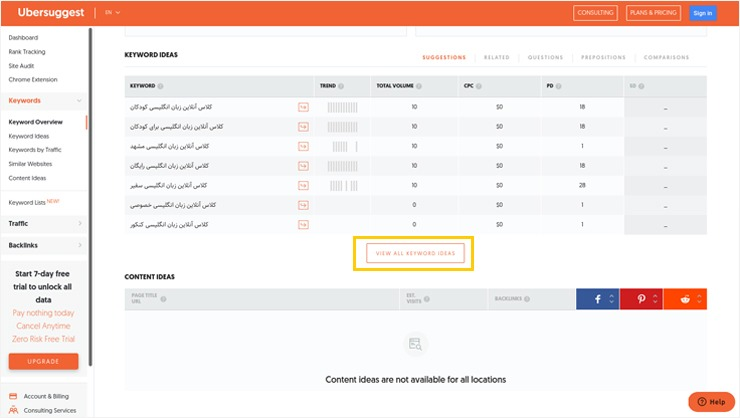Collapse the Keywords sidebar section
740x418 pixels.
[79, 100]
